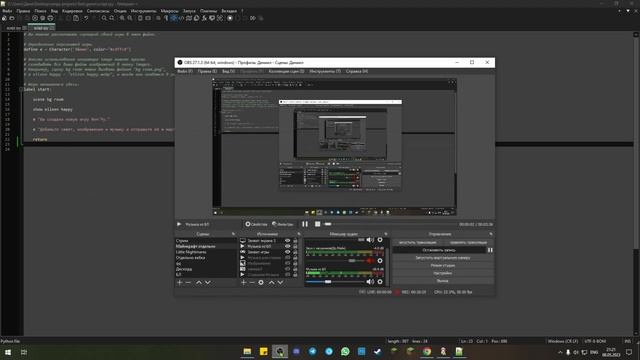Adjust the Музыка из БЛ blue volume slider
This screenshot has height=360, width=640.
[335, 282]
